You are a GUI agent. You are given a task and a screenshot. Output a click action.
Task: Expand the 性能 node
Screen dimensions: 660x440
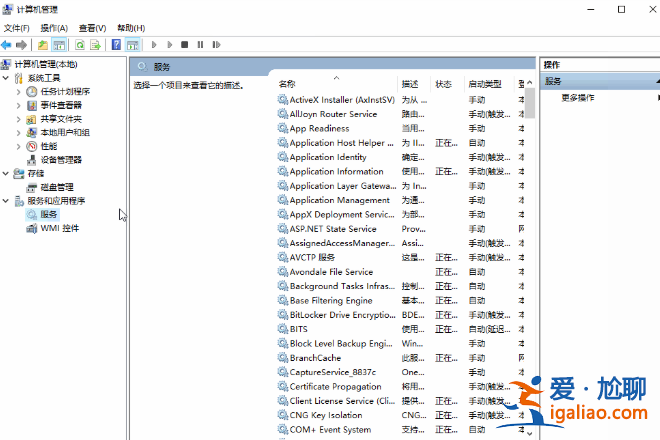coord(18,147)
